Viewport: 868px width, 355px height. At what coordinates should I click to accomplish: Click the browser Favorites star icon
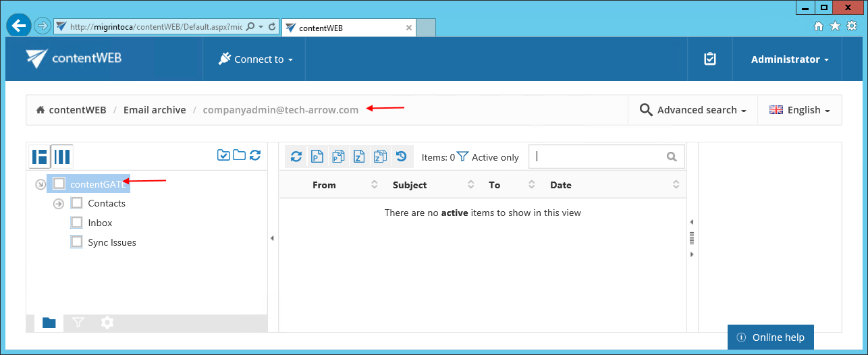835,26
